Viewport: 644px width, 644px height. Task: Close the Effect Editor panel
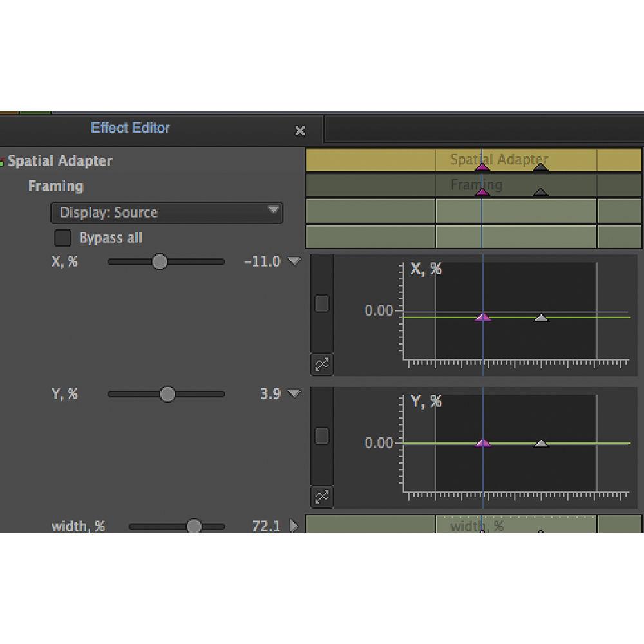click(x=299, y=131)
